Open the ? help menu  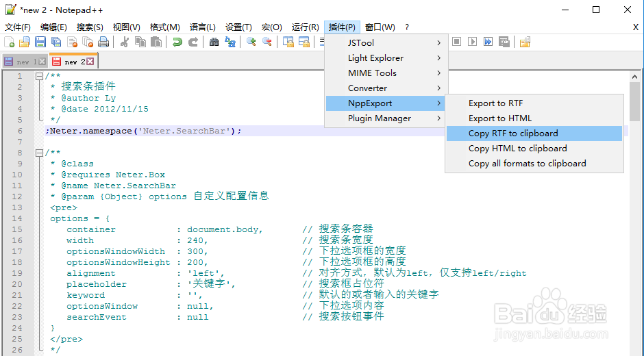click(406, 27)
